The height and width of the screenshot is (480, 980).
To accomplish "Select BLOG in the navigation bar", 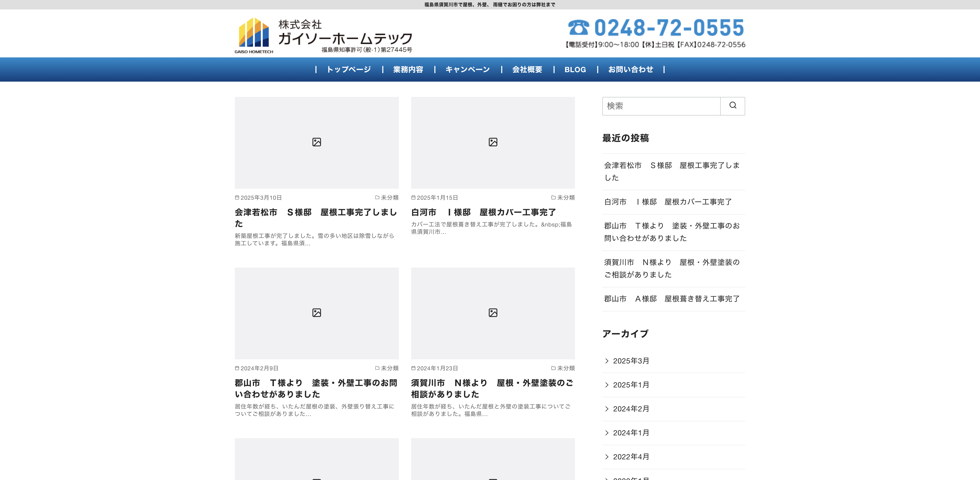I will pyautogui.click(x=575, y=70).
